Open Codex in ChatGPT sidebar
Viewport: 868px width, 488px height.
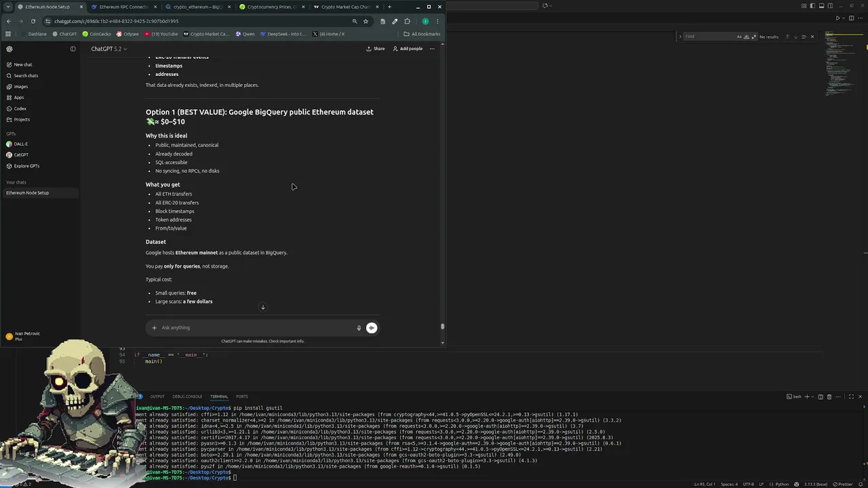[16, 108]
